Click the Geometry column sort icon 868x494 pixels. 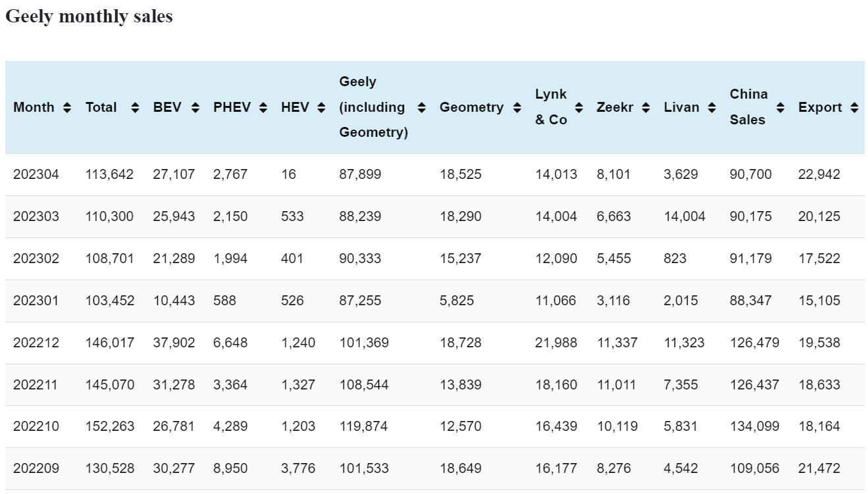point(517,107)
